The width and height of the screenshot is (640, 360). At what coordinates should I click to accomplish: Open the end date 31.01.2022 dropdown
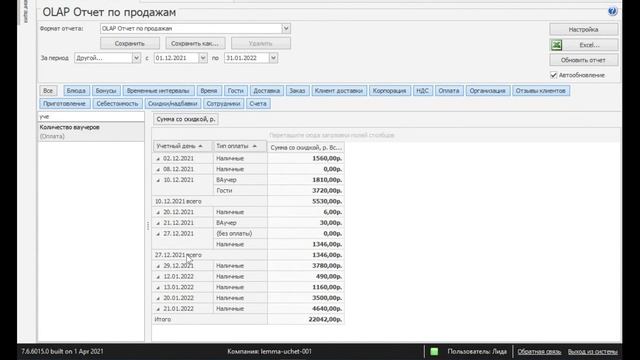coord(273,58)
